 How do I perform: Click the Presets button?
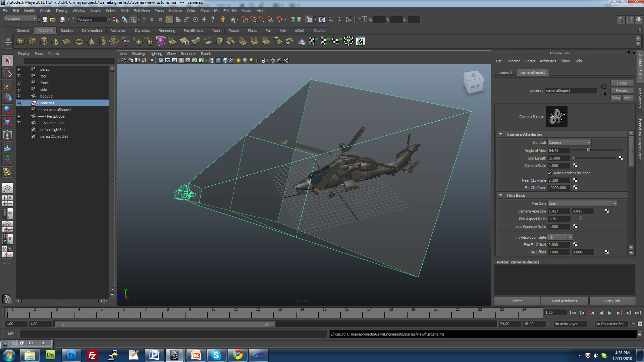622,90
